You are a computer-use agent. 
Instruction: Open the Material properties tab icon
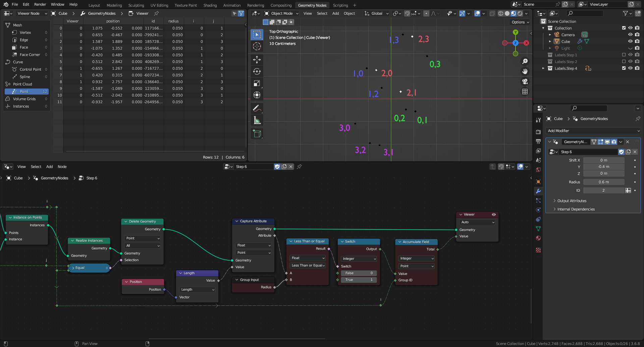(x=538, y=238)
